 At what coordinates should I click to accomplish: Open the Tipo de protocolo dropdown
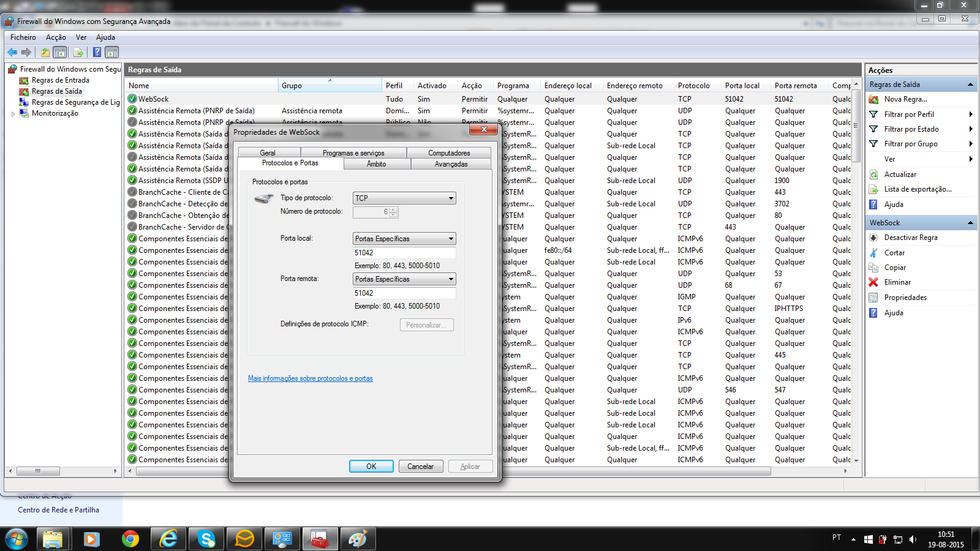click(404, 198)
